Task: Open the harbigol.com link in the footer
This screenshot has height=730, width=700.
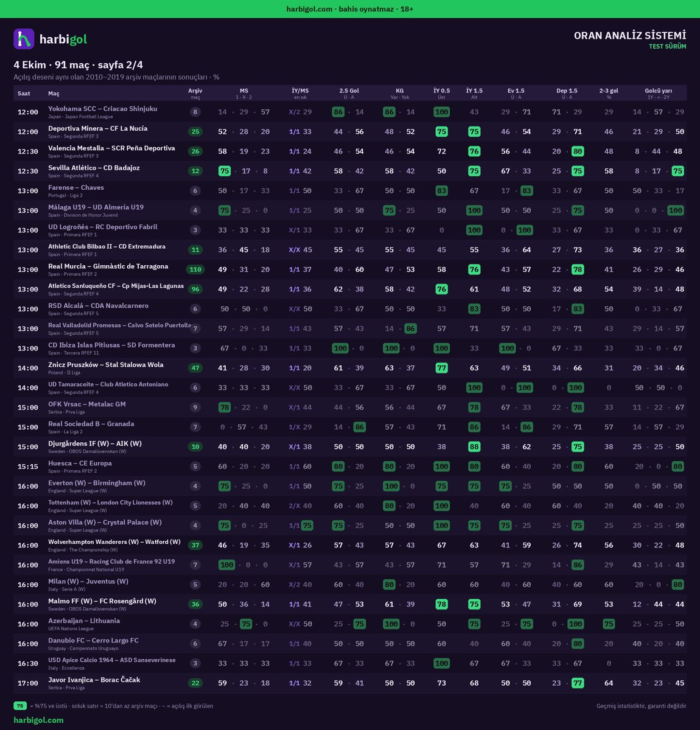Action: [x=38, y=720]
